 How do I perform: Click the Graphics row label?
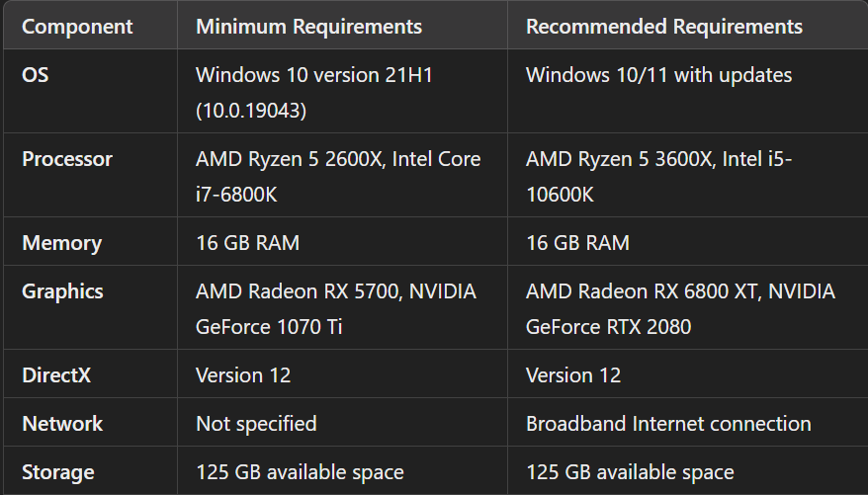[62, 291]
